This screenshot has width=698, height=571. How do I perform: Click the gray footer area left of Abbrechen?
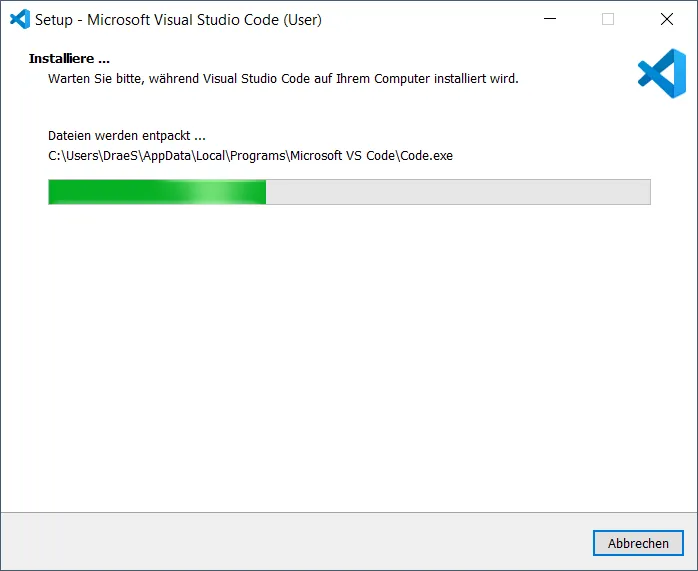pos(300,543)
